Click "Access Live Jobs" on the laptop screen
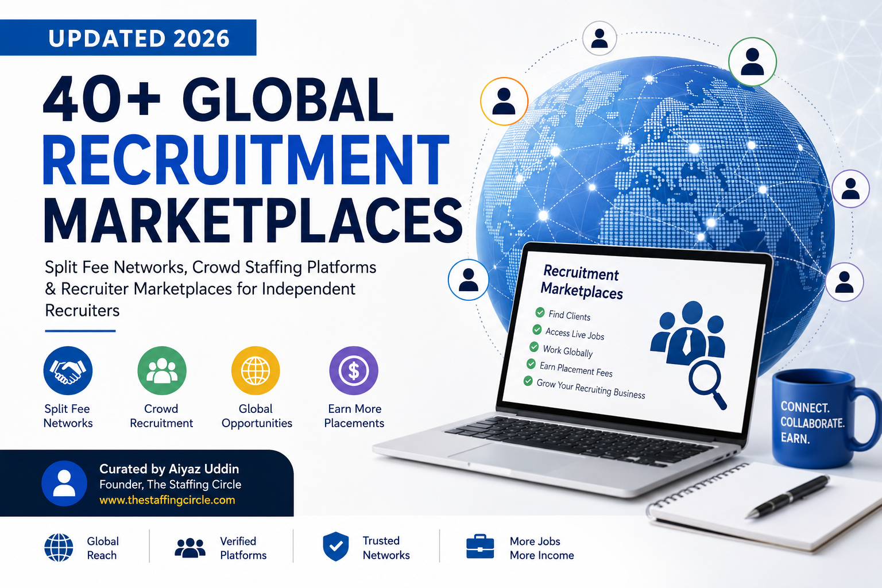Viewport: 882px width, 588px height. [575, 334]
